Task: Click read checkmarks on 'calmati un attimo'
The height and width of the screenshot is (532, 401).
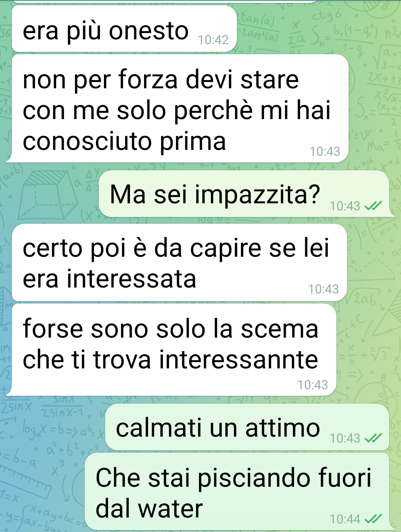Action: coord(373,438)
